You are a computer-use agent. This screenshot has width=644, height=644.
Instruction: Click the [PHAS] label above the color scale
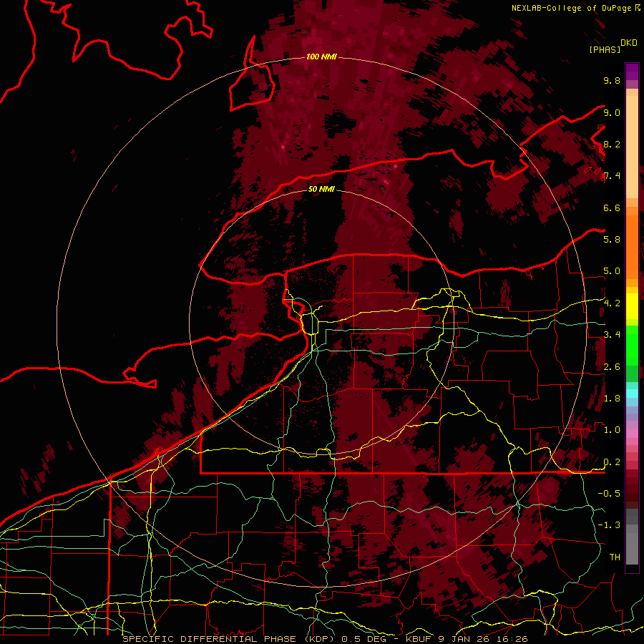pyautogui.click(x=605, y=49)
